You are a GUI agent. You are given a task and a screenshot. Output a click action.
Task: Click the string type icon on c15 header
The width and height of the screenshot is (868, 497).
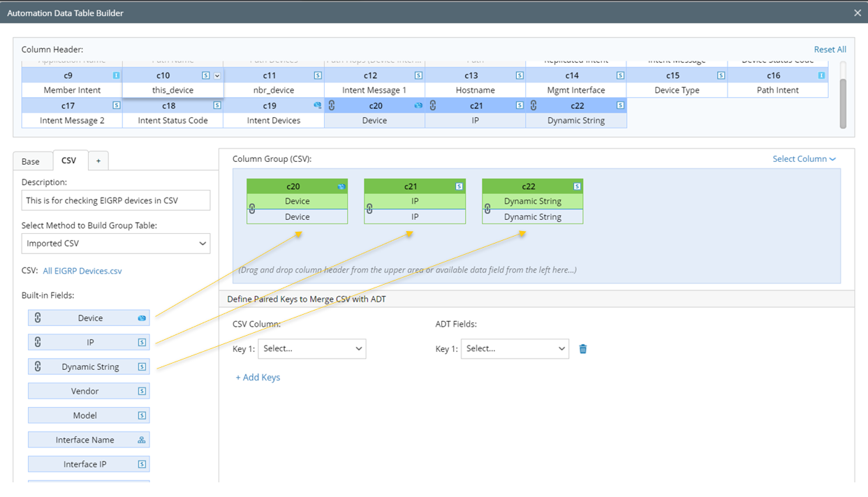(x=721, y=75)
